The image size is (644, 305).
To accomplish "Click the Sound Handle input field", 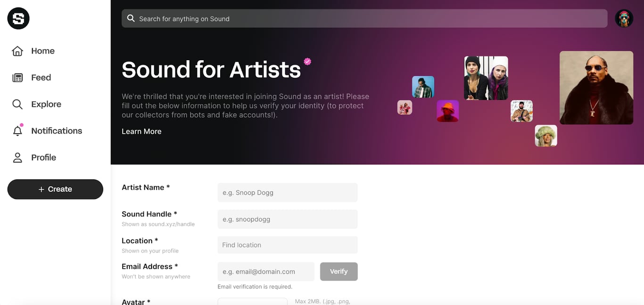I will coord(287,219).
